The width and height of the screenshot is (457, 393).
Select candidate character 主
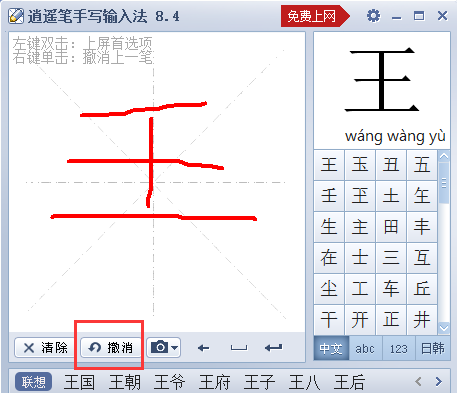[360, 227]
